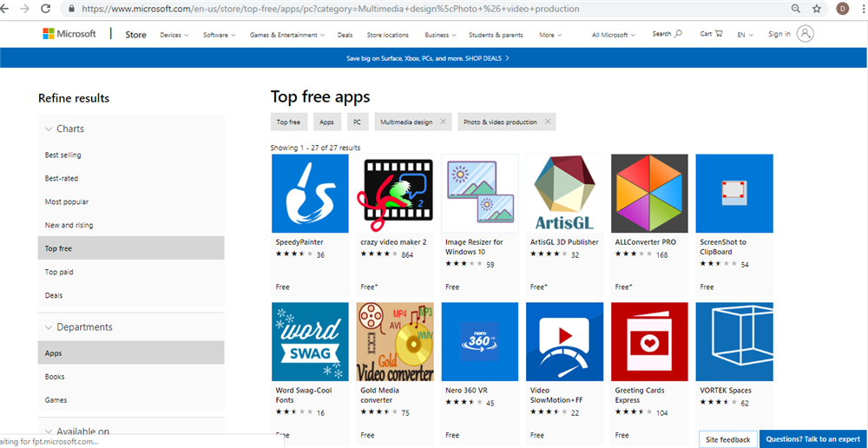Image resolution: width=868 pixels, height=448 pixels.
Task: Open Image Resizer for Windows 10 icon
Action: coord(480,194)
